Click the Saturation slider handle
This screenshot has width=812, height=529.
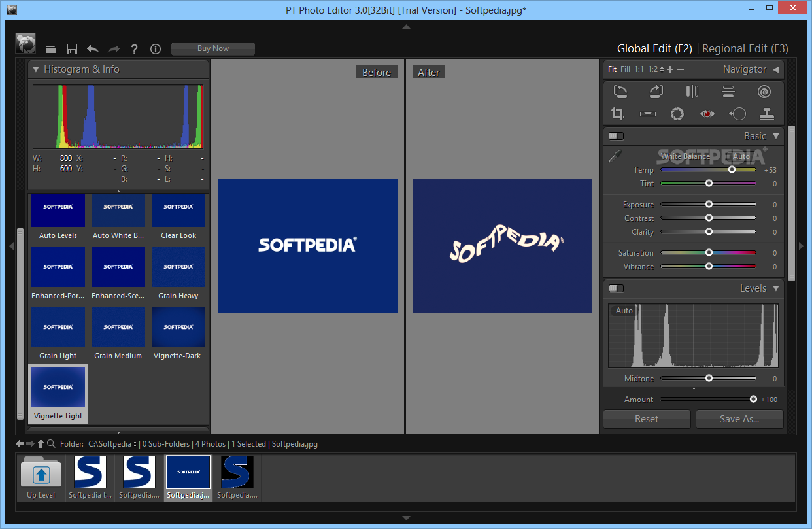tap(709, 252)
